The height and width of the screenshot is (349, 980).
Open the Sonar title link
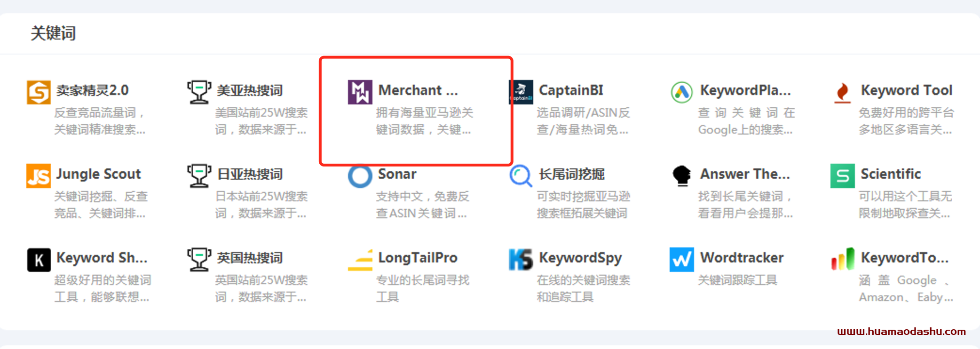tap(397, 174)
